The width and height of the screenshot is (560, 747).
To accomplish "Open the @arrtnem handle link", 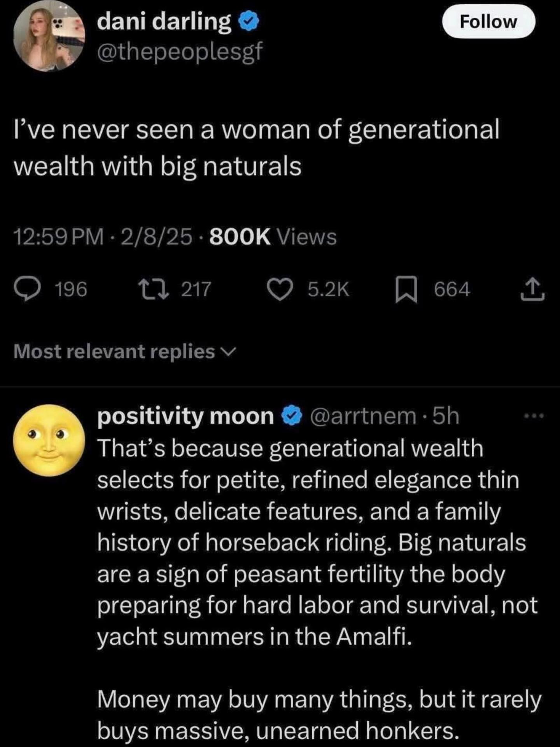I will point(363,416).
